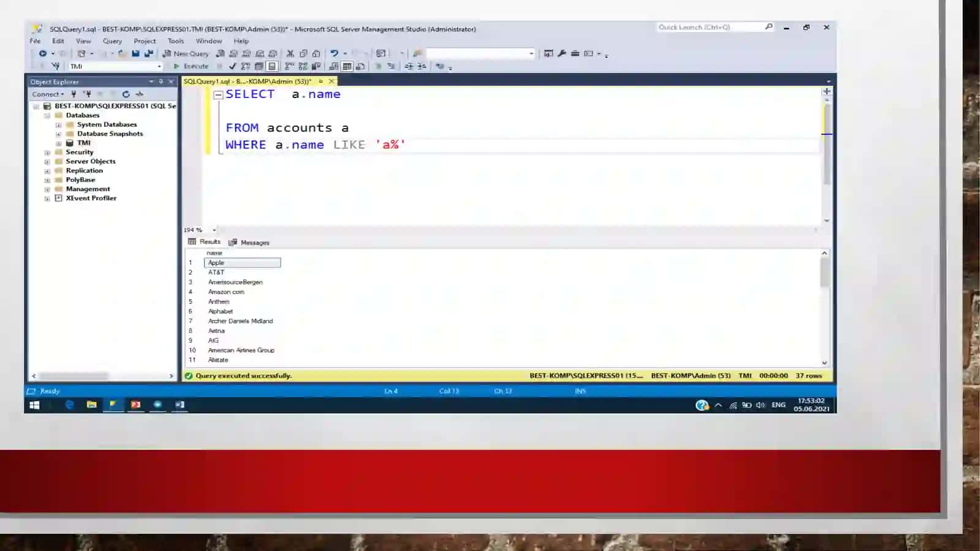Screen dimensions: 980x551
Task: Click the Increase Indent icon
Action: pyautogui.click(x=421, y=66)
